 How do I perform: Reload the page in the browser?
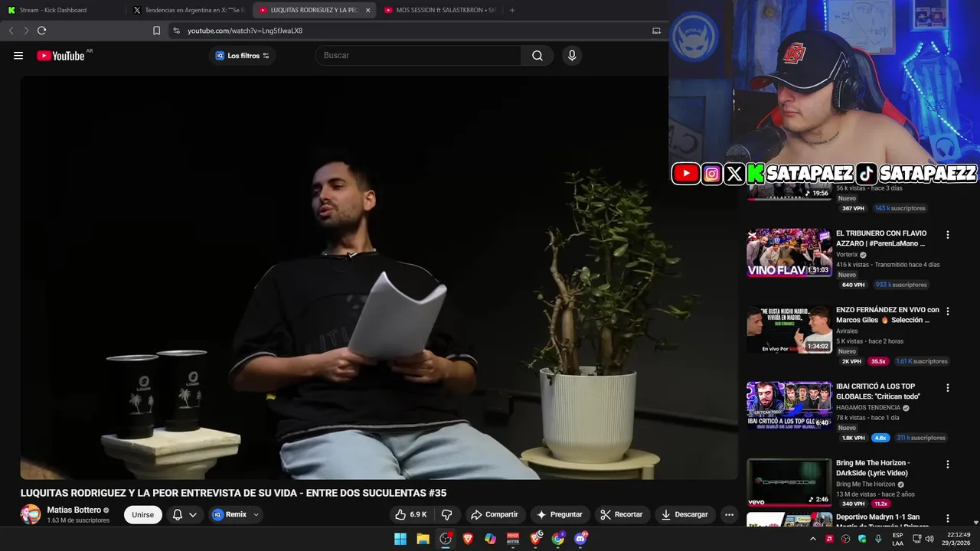[42, 31]
